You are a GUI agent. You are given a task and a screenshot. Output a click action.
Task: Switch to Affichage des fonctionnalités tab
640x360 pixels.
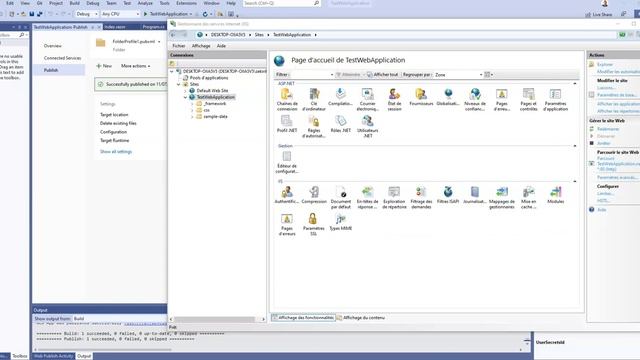303,318
